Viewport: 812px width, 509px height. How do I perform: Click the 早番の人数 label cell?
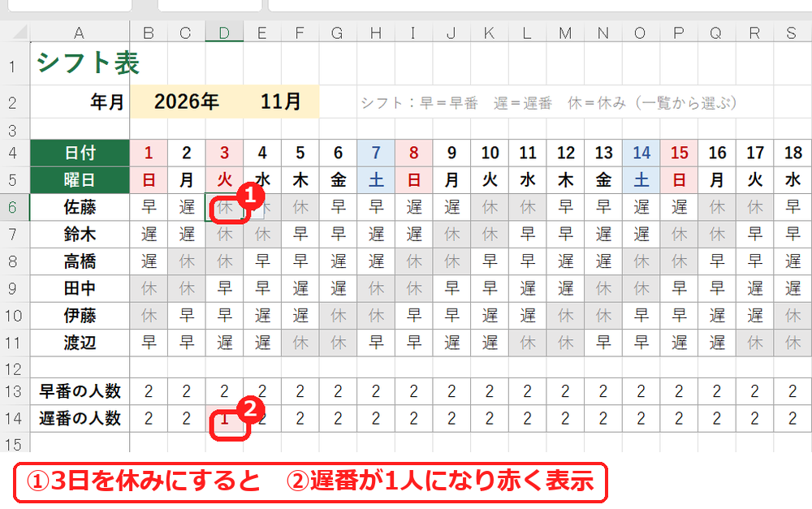(80, 391)
